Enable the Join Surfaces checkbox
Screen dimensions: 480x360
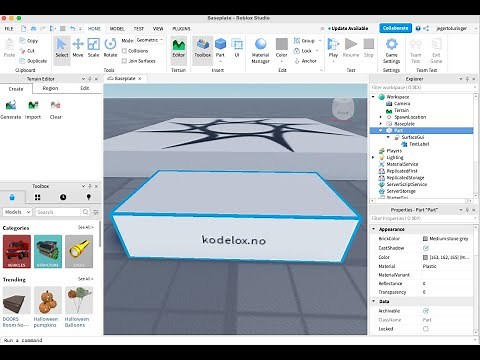[x=124, y=61]
